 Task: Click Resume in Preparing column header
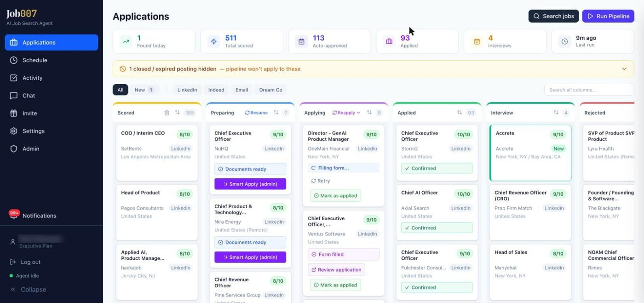(x=256, y=113)
